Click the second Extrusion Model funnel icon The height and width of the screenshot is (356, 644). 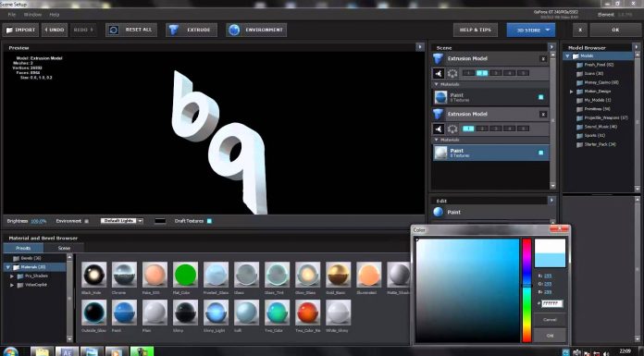pyautogui.click(x=439, y=114)
